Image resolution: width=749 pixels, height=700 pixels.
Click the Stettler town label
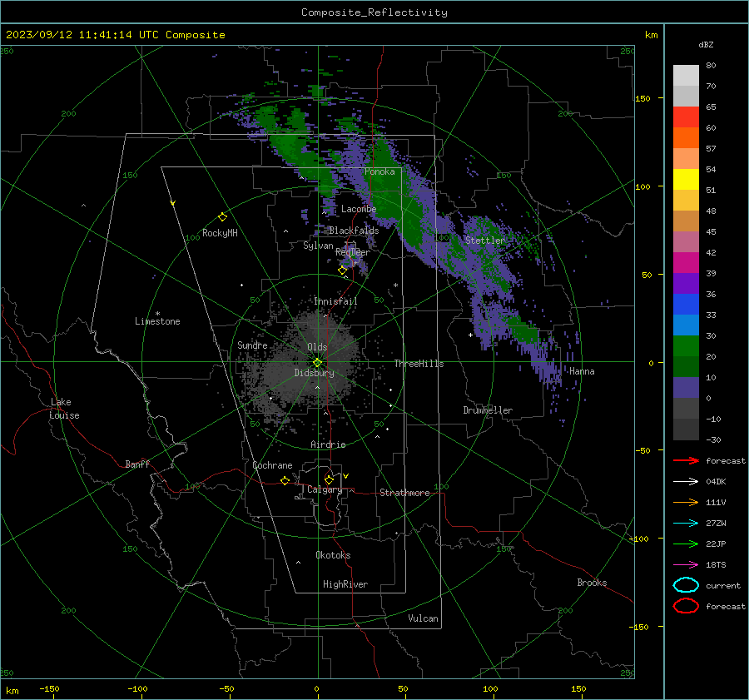pos(485,241)
